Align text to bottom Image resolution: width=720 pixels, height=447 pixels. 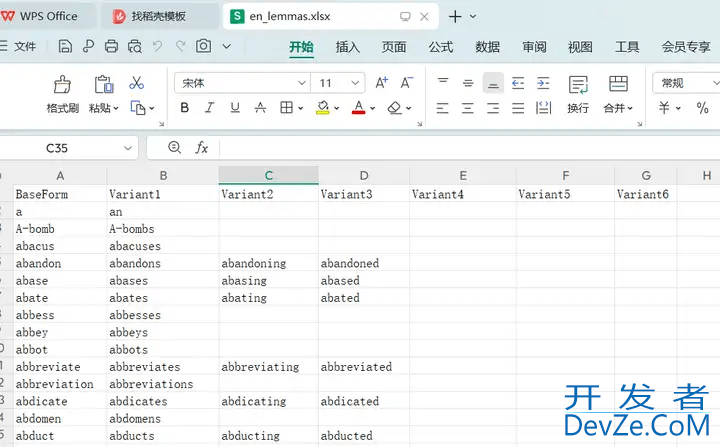pos(493,83)
